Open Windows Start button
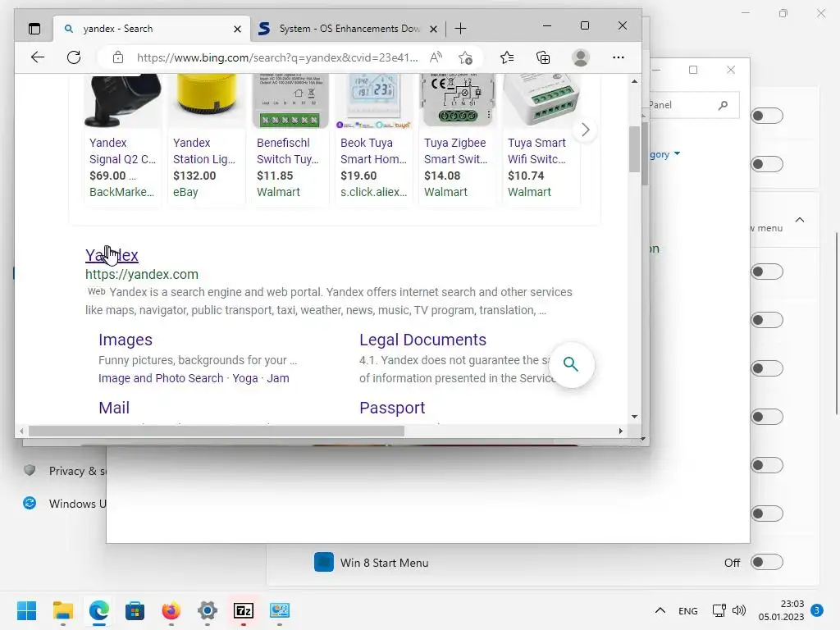The width and height of the screenshot is (840, 630). click(x=26, y=610)
